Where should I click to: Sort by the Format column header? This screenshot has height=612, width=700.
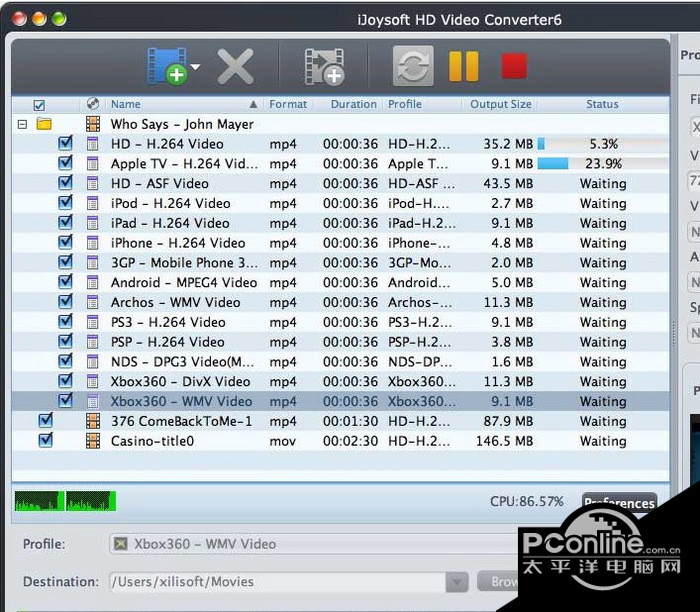tap(288, 104)
